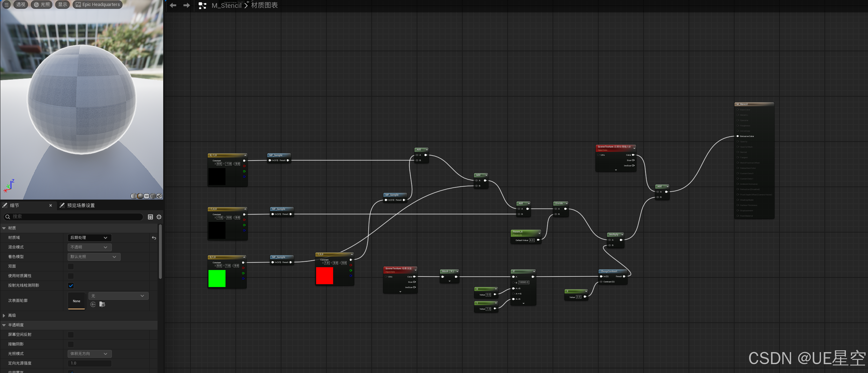Open the 次表面轮廓 无 asset dropdown

tap(118, 296)
